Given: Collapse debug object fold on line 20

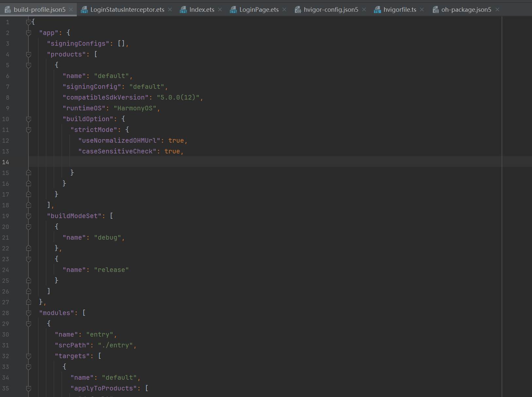Looking at the screenshot, I should [x=28, y=227].
